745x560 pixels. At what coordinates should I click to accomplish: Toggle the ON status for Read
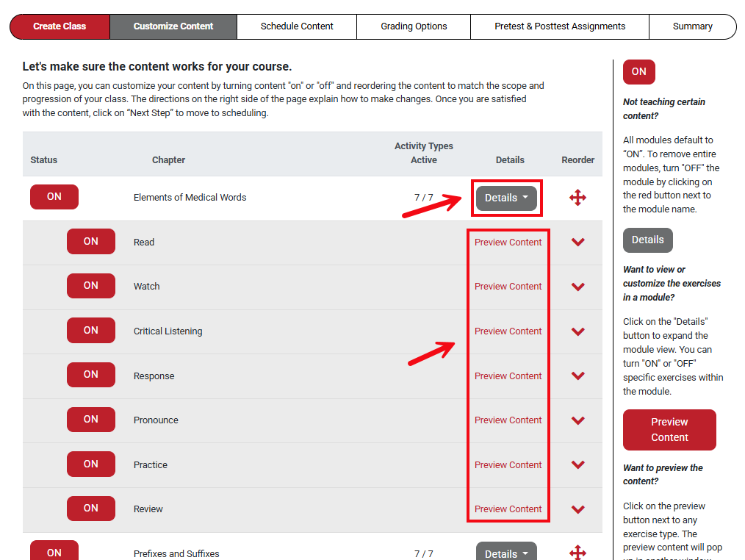pos(90,241)
